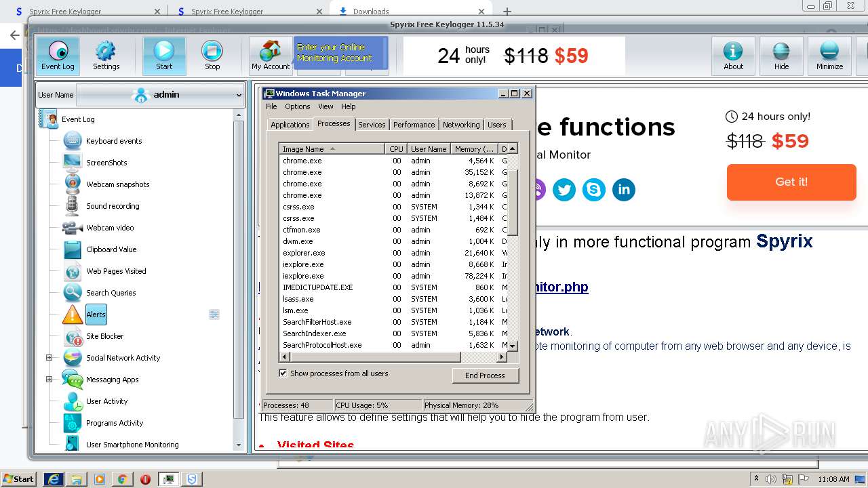The width and height of the screenshot is (868, 488).
Task: Switch to Users tab in Task Manager
Action: pyautogui.click(x=497, y=125)
